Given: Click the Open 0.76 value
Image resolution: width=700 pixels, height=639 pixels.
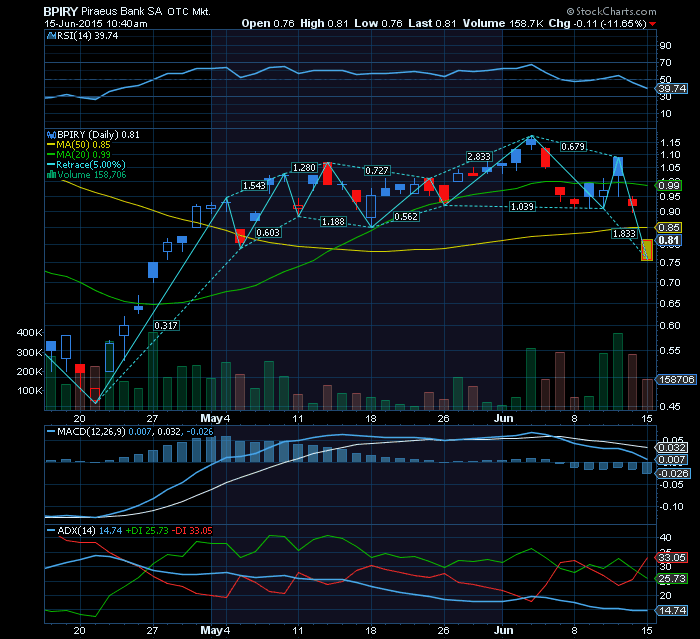Looking at the screenshot, I should pos(268,23).
